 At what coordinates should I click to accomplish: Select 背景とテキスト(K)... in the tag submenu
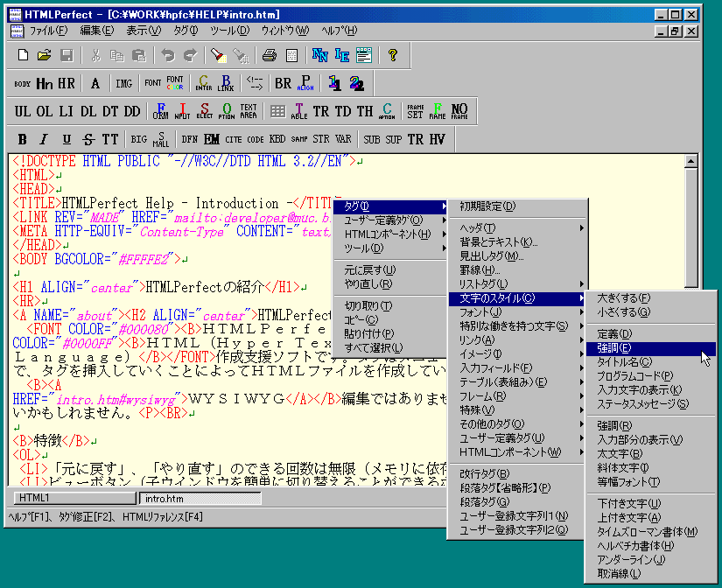coord(518,242)
